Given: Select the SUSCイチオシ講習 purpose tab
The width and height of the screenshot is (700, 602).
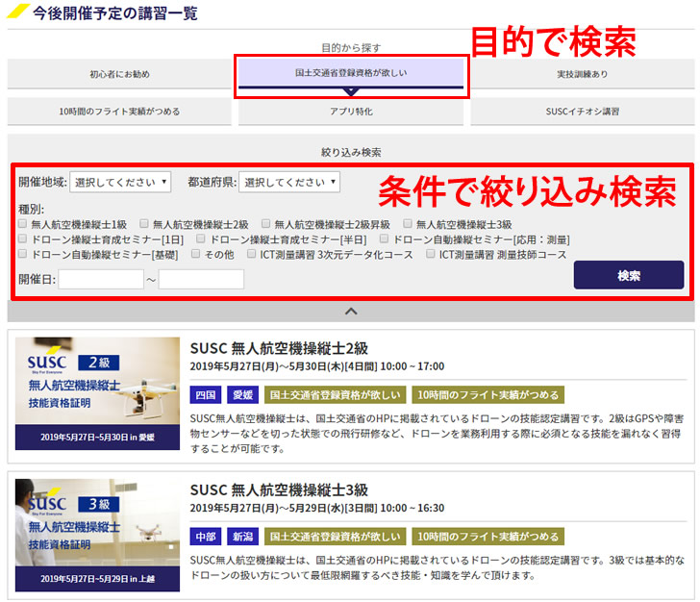Looking at the screenshot, I should tap(582, 112).
